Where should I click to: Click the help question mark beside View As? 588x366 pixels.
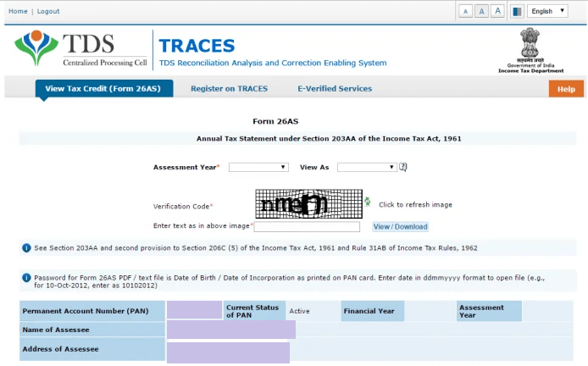pos(403,167)
